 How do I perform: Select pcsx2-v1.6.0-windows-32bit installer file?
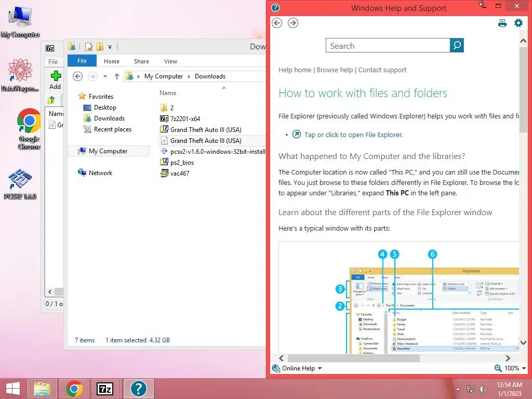213,151
